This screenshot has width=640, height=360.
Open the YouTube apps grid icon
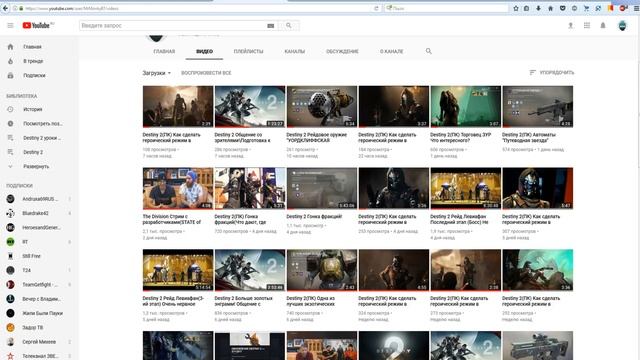[587, 25]
